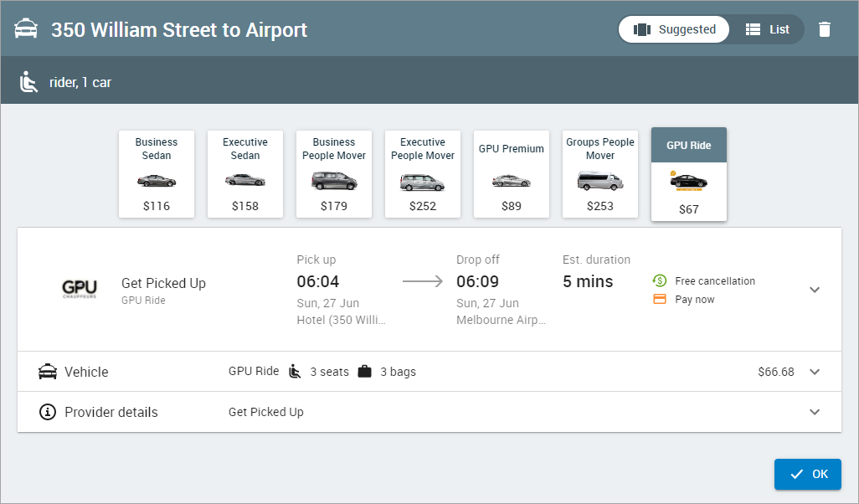Click the '3 seats' text
The height and width of the screenshot is (504, 859).
329,372
